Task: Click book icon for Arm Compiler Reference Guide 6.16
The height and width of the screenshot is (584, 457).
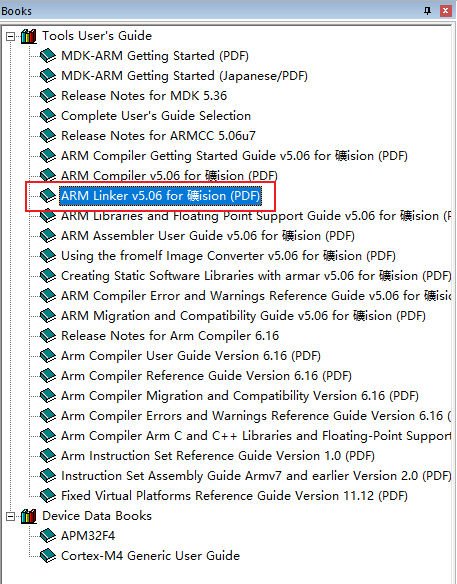Action: point(48,376)
